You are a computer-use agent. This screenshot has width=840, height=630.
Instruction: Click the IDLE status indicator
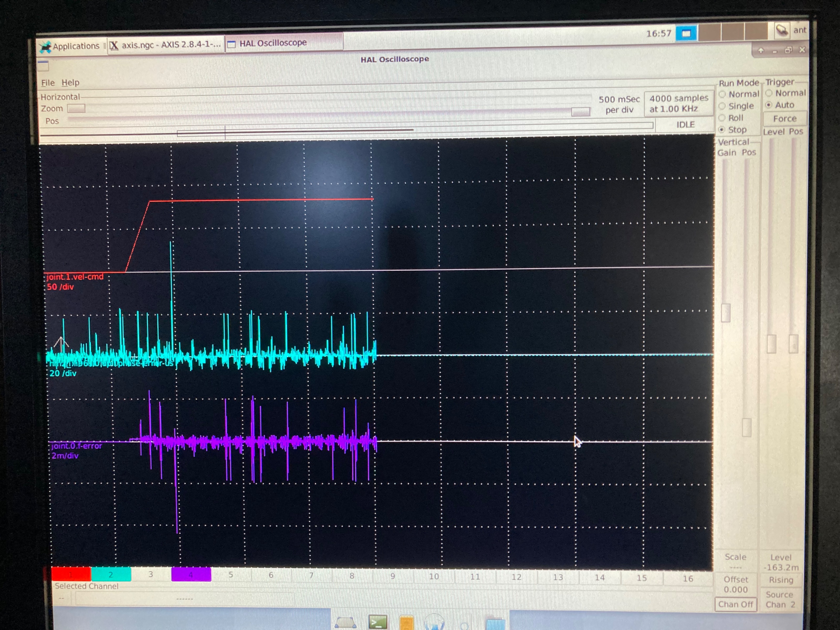tap(685, 125)
